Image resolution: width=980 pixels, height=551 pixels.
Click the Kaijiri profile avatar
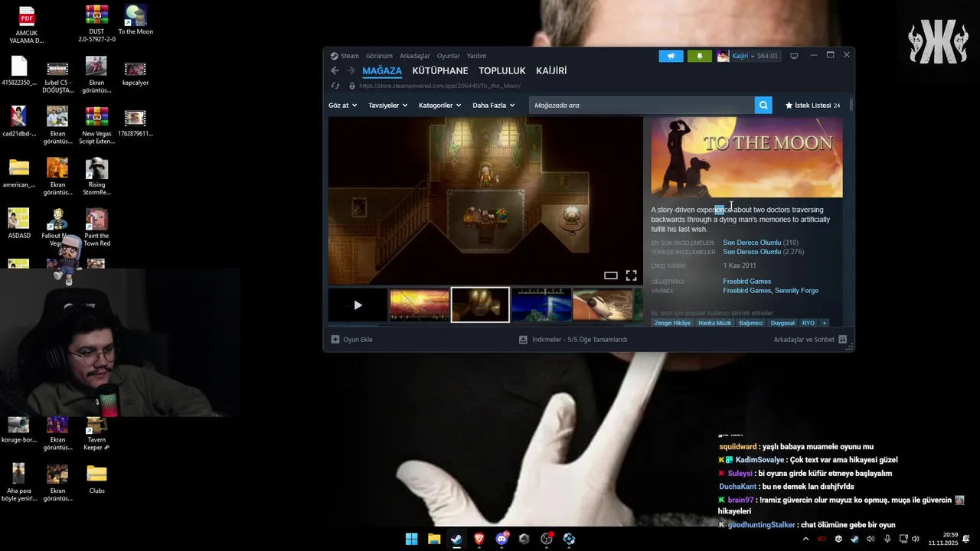(723, 56)
